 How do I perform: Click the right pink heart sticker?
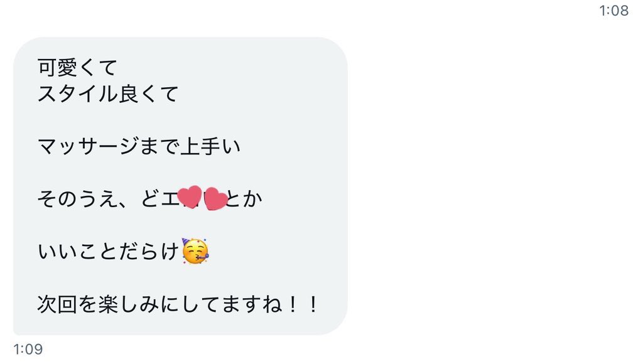pyautogui.click(x=215, y=199)
